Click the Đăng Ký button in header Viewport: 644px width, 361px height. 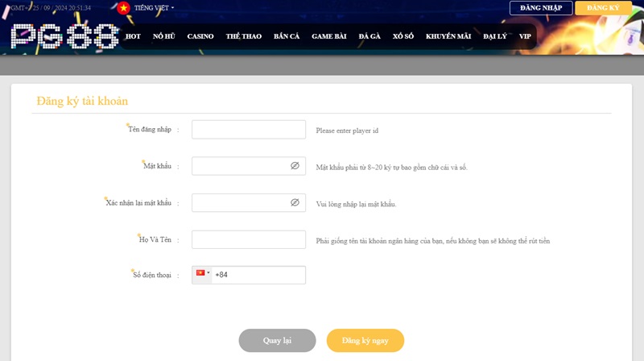[x=603, y=8]
